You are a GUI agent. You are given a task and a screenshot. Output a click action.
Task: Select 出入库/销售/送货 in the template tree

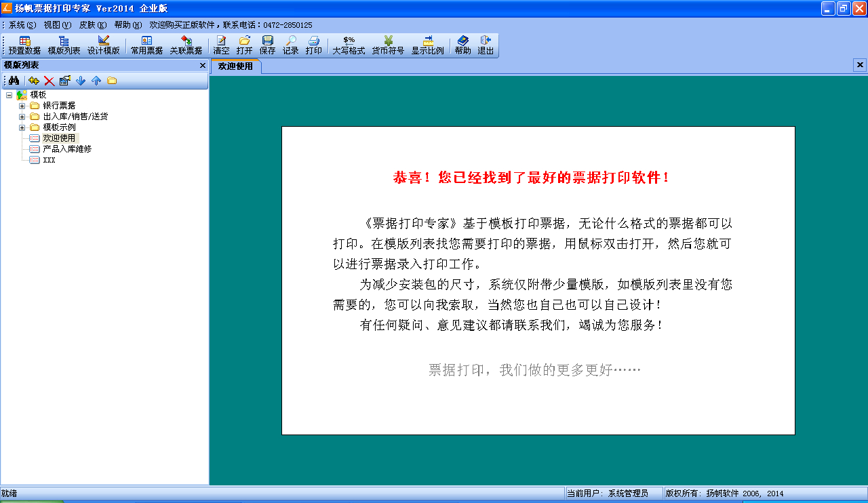click(x=75, y=117)
